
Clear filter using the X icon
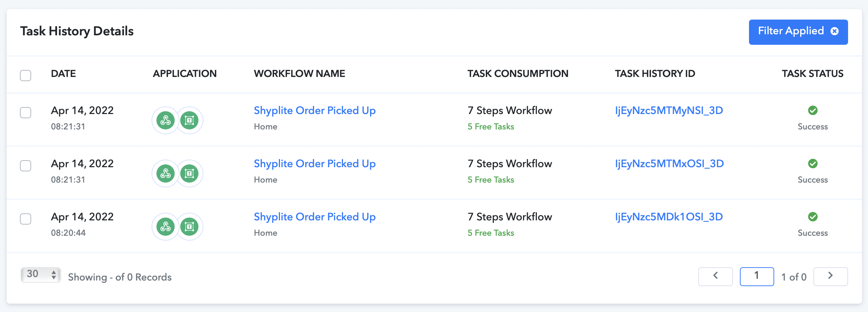pos(835,31)
